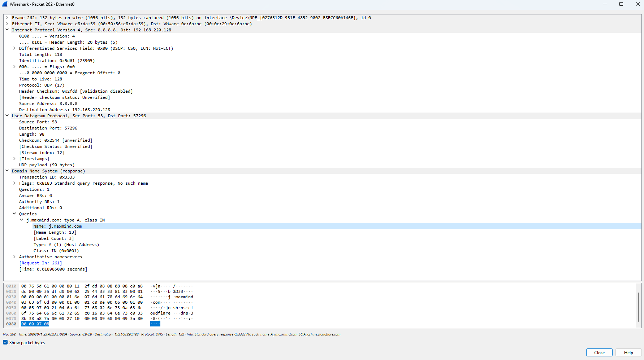Click hex offset 0070 in bytes pane
Viewport: 644px width, 360px height.
tap(11, 319)
